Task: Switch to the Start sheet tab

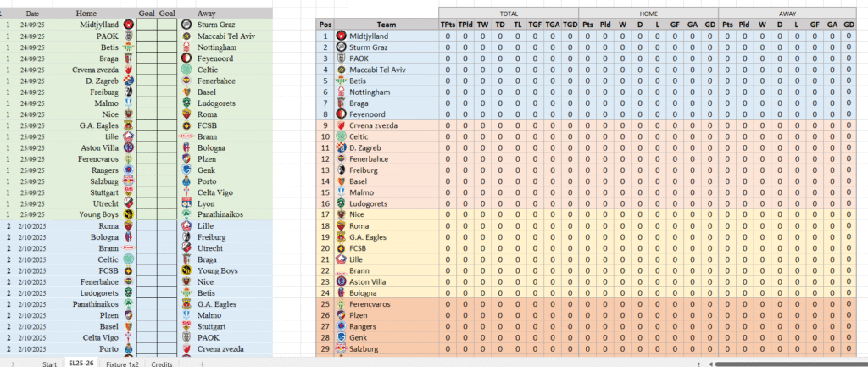Action: [49, 363]
